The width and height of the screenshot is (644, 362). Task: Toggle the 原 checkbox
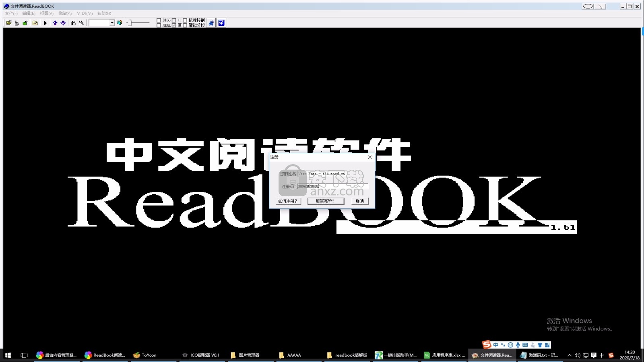[x=174, y=25]
